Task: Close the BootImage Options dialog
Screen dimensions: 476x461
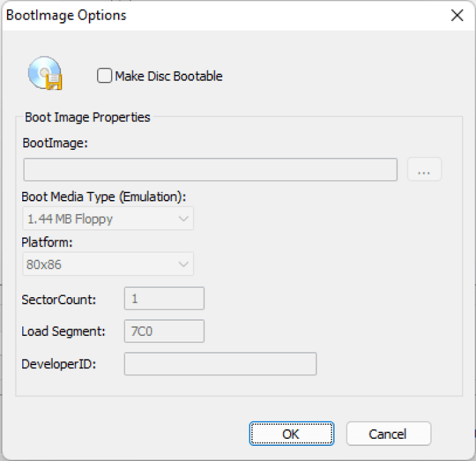Action: 457,16
